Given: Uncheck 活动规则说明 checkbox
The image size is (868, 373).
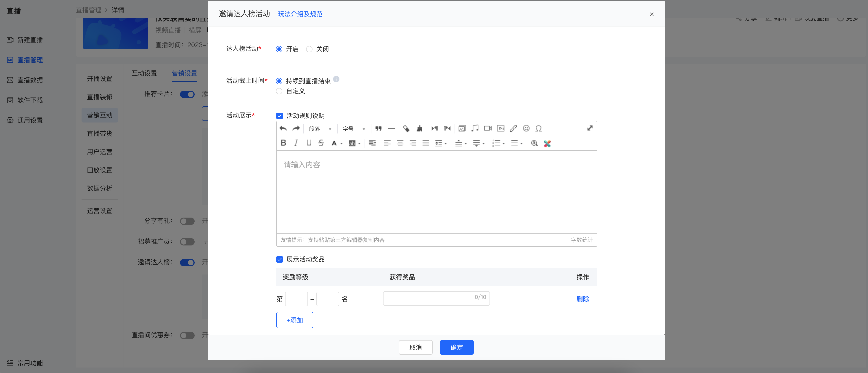Looking at the screenshot, I should point(279,116).
